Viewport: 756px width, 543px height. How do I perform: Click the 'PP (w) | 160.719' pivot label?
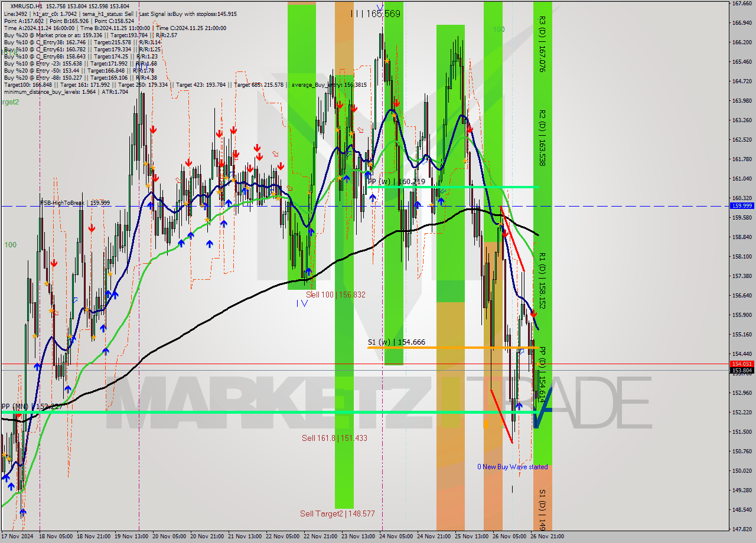click(x=396, y=182)
